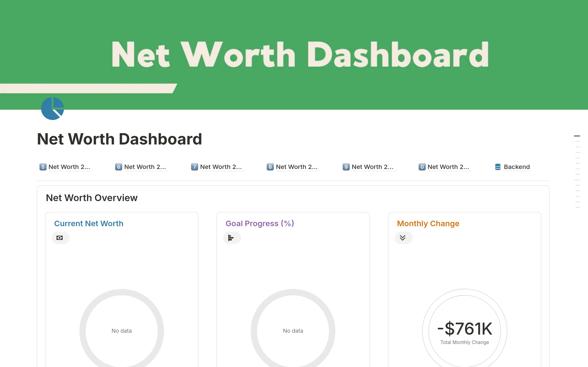The height and width of the screenshot is (367, 588).
Task: Click the Net Worth Dashboard cover banner
Action: 294,55
